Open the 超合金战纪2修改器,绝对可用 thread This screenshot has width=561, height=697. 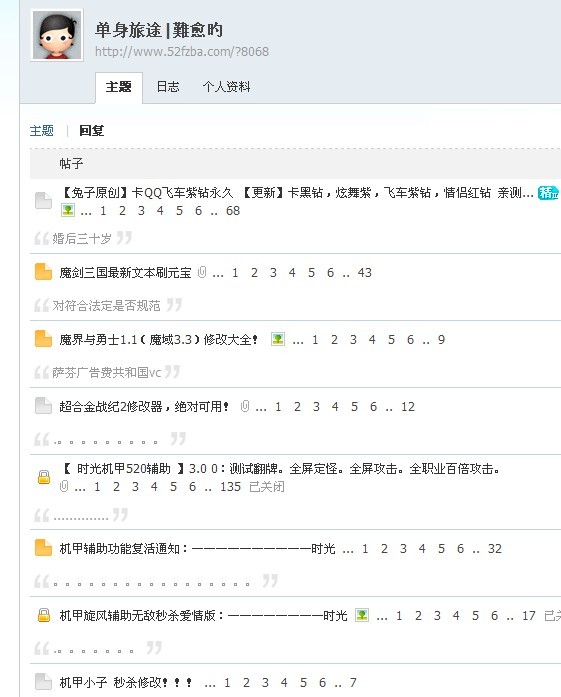(x=144, y=406)
